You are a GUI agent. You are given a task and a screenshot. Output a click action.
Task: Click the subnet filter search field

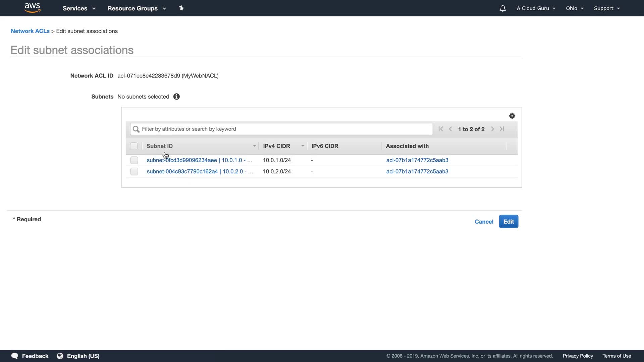(x=282, y=129)
